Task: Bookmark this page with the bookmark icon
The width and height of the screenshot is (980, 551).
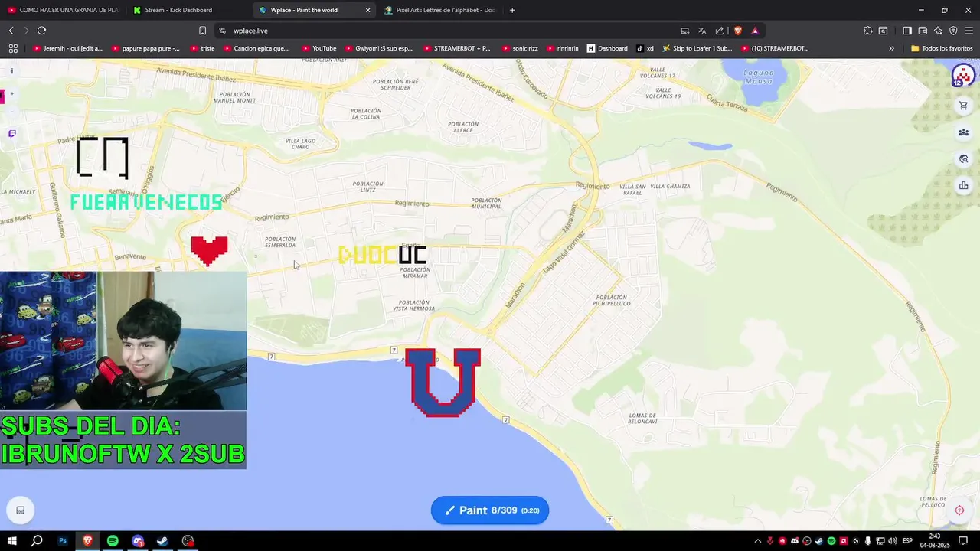Action: (x=202, y=31)
